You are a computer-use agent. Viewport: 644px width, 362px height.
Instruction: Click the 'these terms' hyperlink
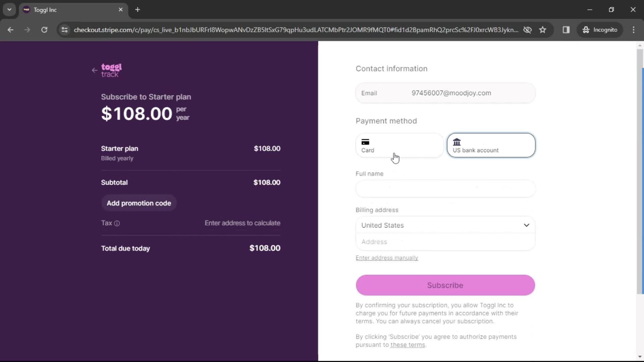pyautogui.click(x=408, y=345)
